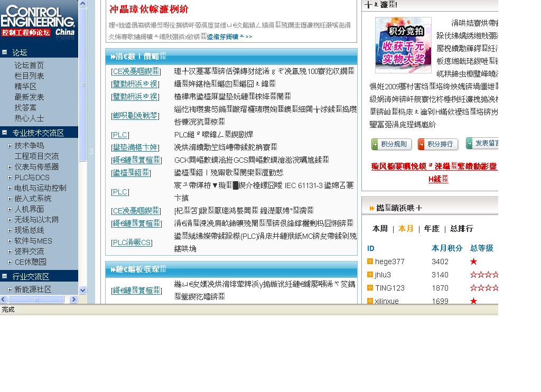Click the user icon beside TING123

click(370, 288)
